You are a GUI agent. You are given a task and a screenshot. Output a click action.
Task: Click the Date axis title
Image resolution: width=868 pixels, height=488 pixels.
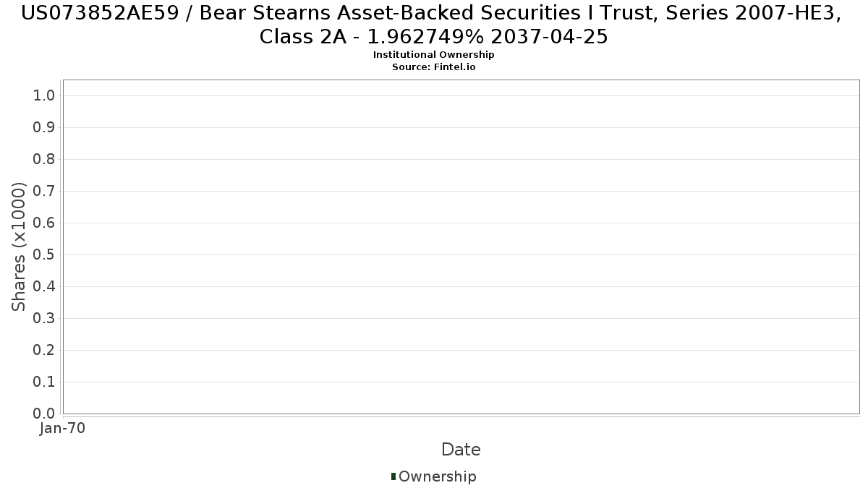461,450
